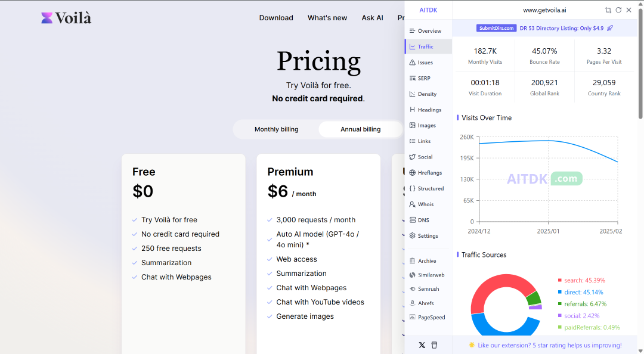Screen dimensions: 644x354
Task: Click the Traffic Sources heading
Action: tap(484, 255)
